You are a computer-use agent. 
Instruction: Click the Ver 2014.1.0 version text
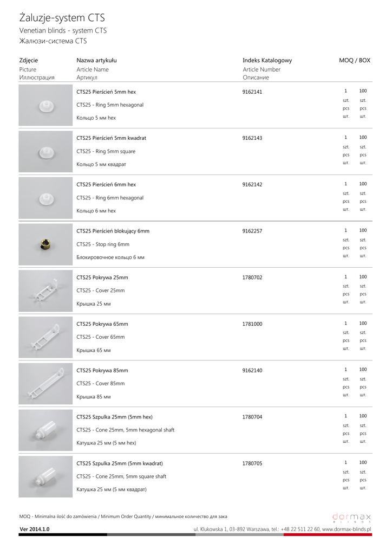tap(35, 529)
